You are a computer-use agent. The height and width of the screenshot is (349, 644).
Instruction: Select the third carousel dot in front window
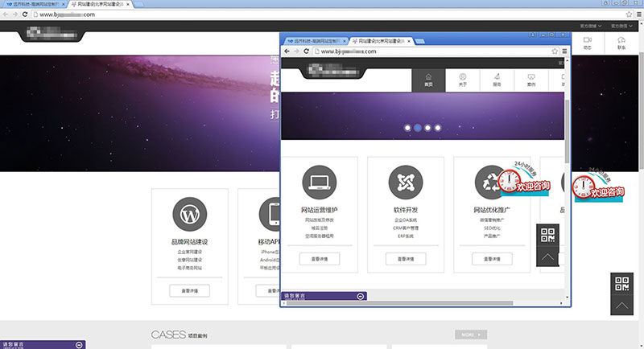tap(428, 128)
